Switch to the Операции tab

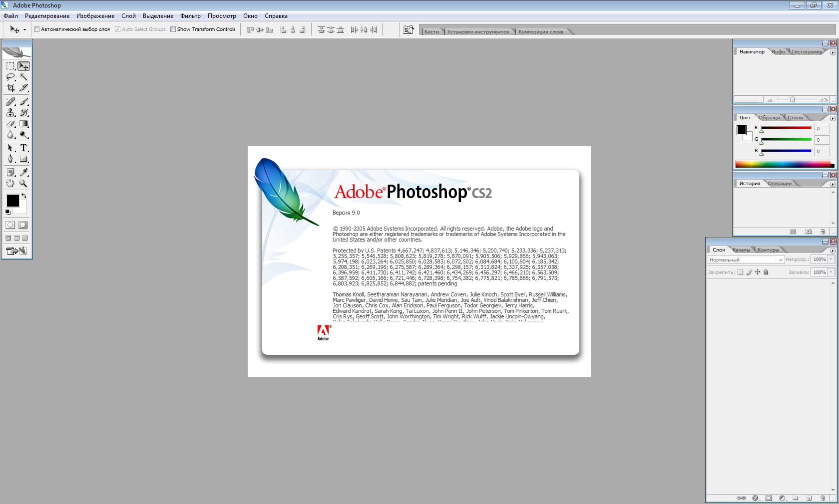coord(780,184)
